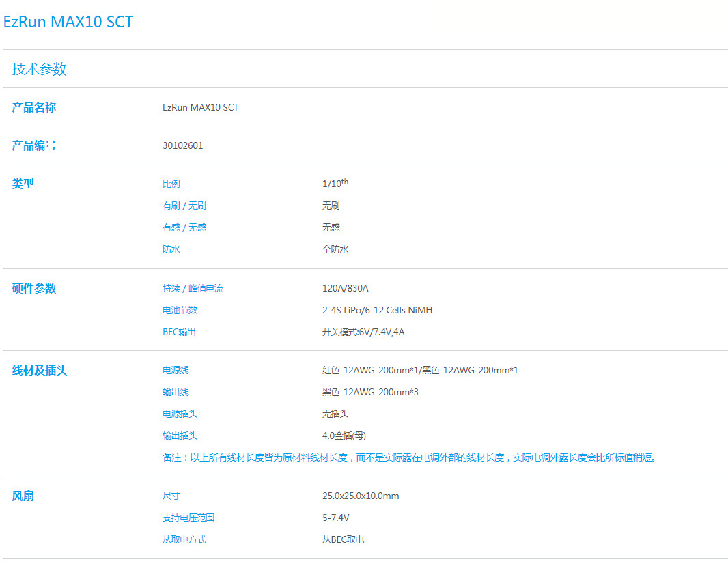Image resolution: width=728 pixels, height=566 pixels.
Task: Click the 技术参数 section heading
Action: tap(39, 69)
